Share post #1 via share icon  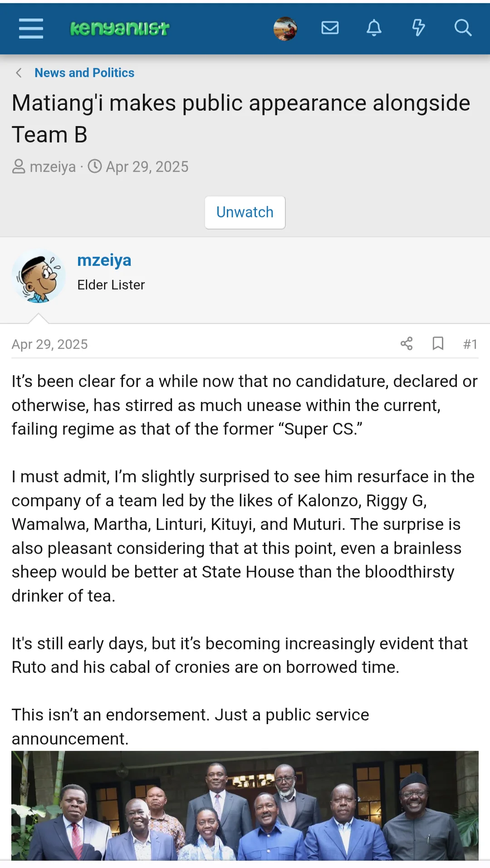pyautogui.click(x=407, y=343)
